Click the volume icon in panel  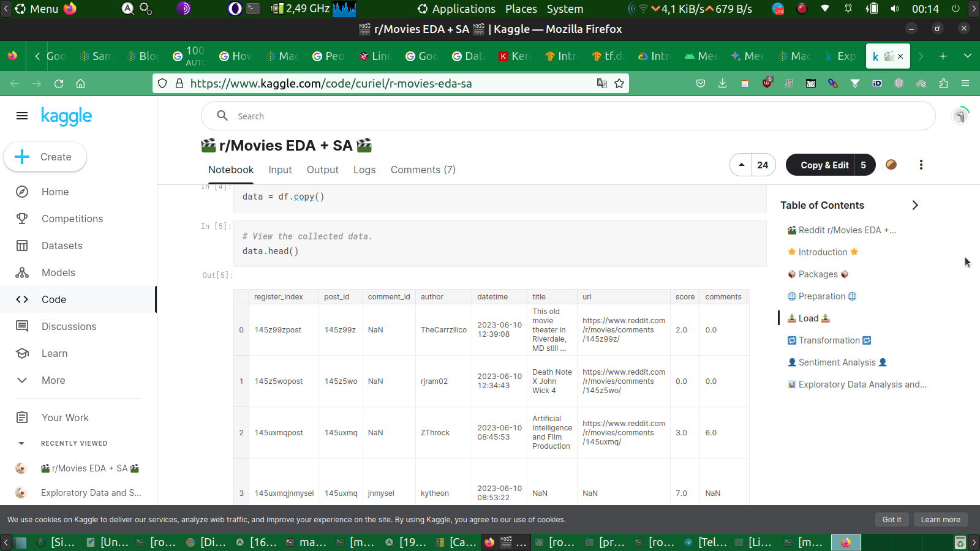pyautogui.click(x=895, y=9)
